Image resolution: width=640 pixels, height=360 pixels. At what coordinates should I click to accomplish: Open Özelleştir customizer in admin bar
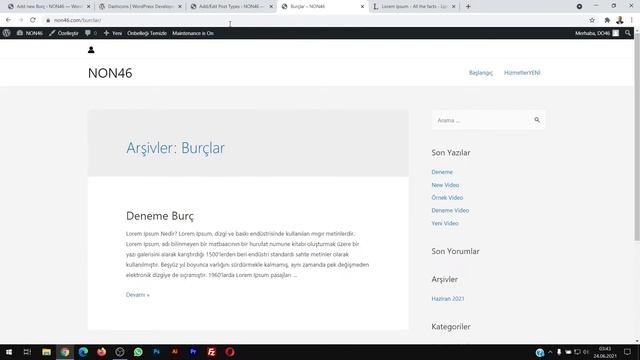point(64,33)
